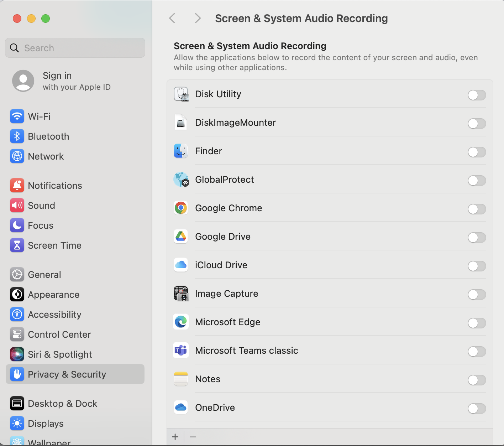504x446 pixels.
Task: Enable the OneDrive recording toggle
Action: (x=477, y=409)
